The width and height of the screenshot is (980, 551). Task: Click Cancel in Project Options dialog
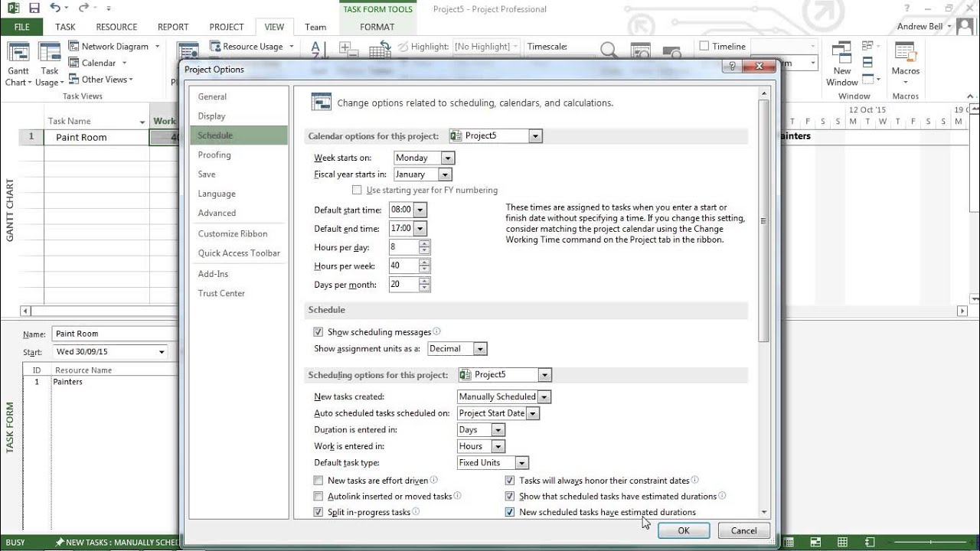click(744, 530)
